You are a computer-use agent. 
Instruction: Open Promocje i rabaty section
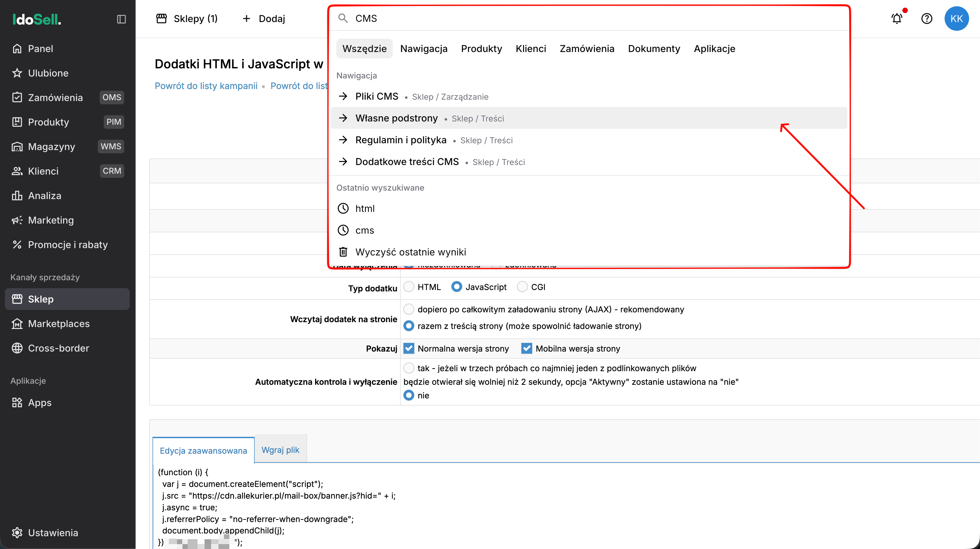click(67, 245)
